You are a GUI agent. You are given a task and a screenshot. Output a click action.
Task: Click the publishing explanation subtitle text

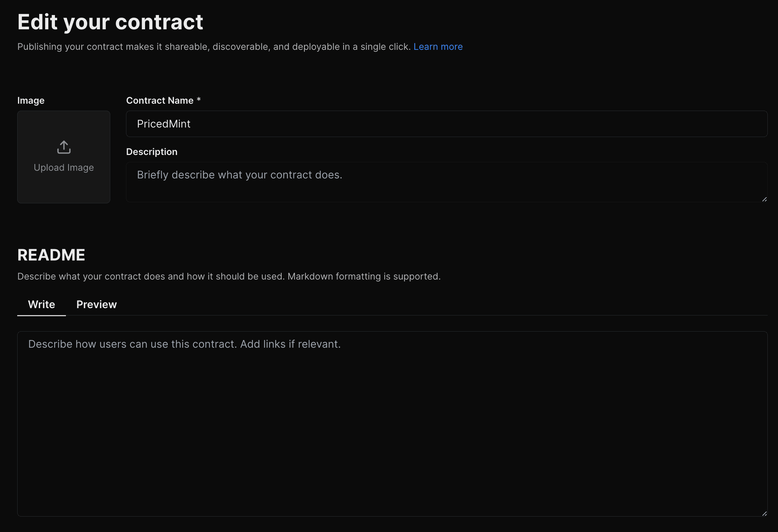[214, 47]
